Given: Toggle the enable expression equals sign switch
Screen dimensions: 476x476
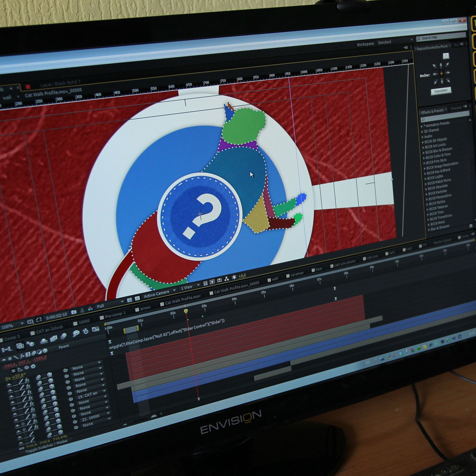Looking at the screenshot, I should [13, 370].
